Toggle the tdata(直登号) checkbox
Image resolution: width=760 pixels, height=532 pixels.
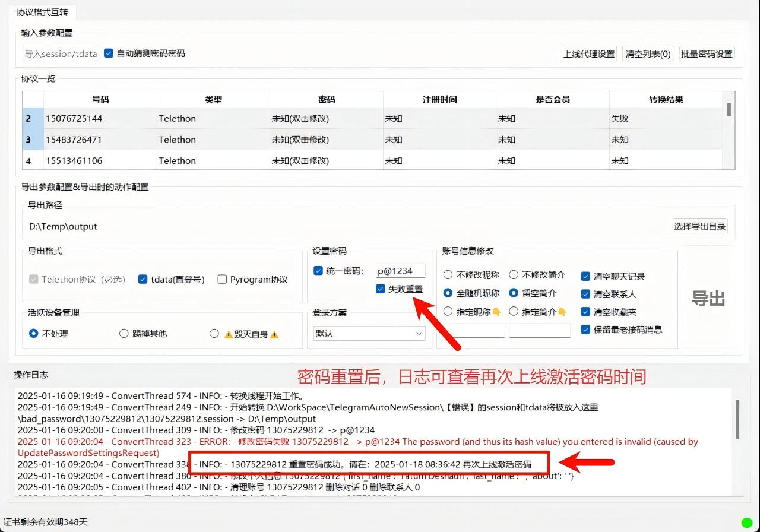pyautogui.click(x=142, y=279)
